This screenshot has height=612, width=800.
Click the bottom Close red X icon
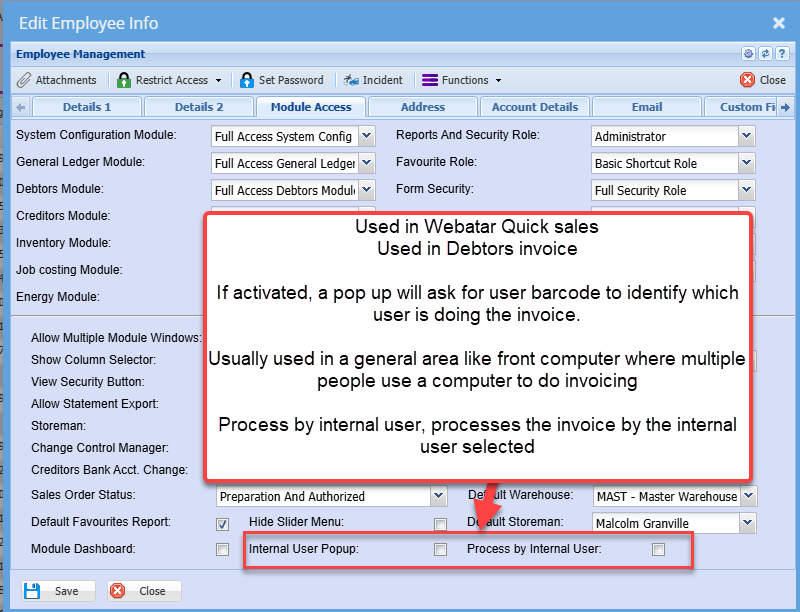click(x=117, y=591)
